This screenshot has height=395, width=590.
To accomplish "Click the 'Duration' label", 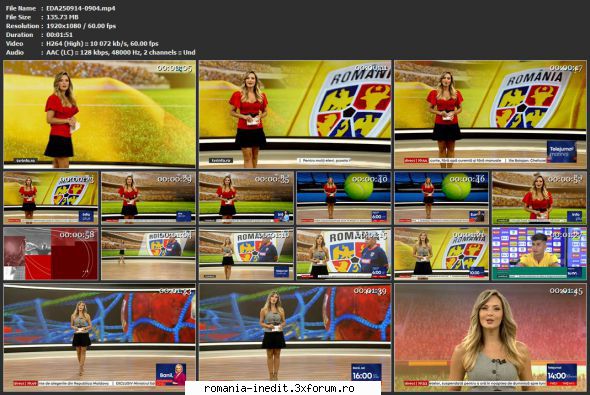I will (20, 35).
